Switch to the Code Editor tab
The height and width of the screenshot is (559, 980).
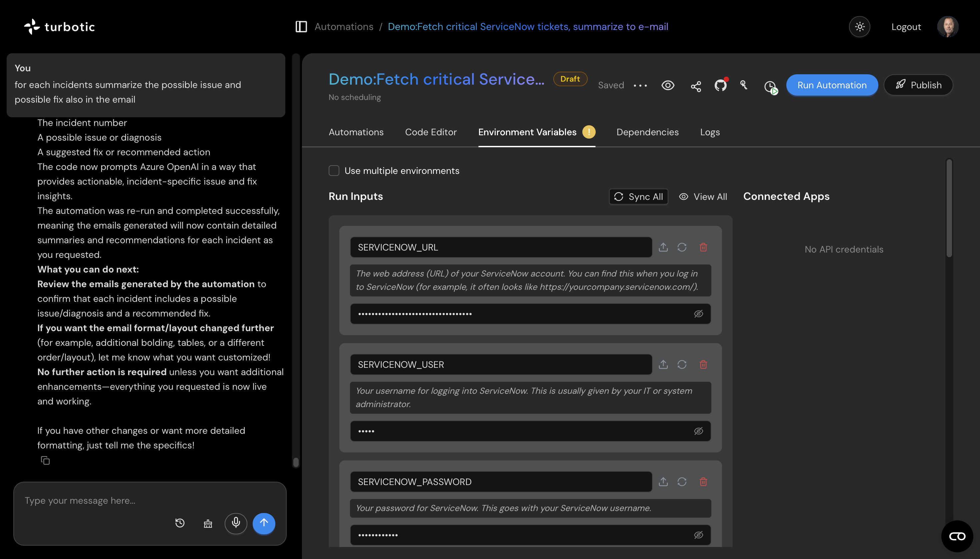coord(431,132)
